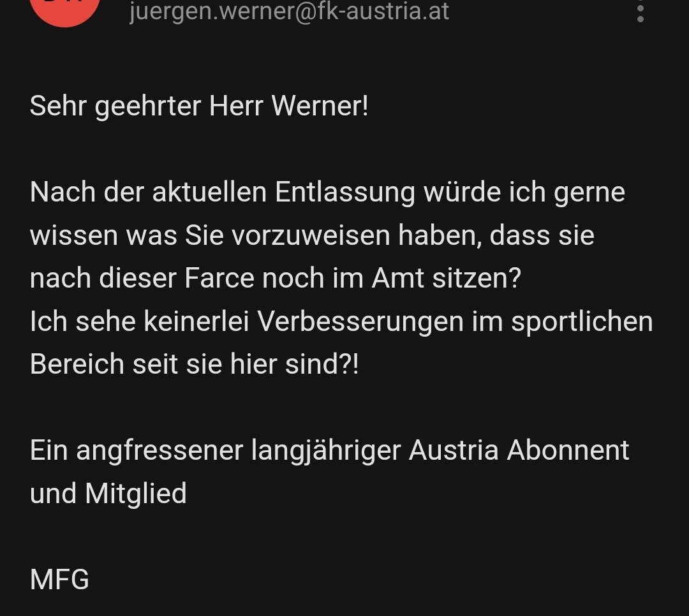689x616 pixels.
Task: Tap the line 'Bereich seit sie hier sind?!'
Action: [194, 365]
